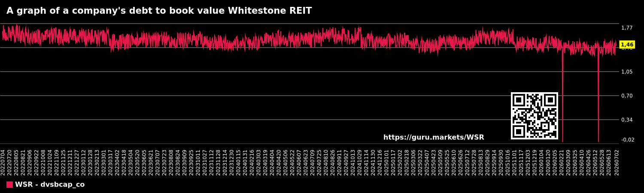Click the 20260702 x-axis date label
Viewport: 644px width, 193px height.
617,162
